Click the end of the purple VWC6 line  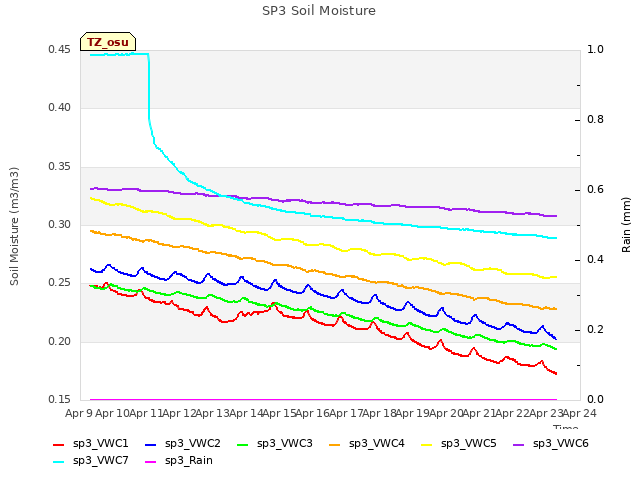[556, 216]
